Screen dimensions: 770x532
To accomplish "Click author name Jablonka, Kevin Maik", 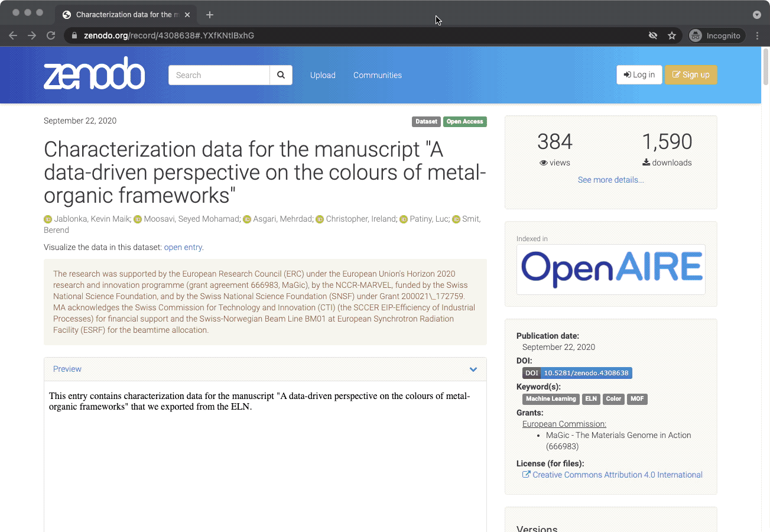I will (93, 219).
